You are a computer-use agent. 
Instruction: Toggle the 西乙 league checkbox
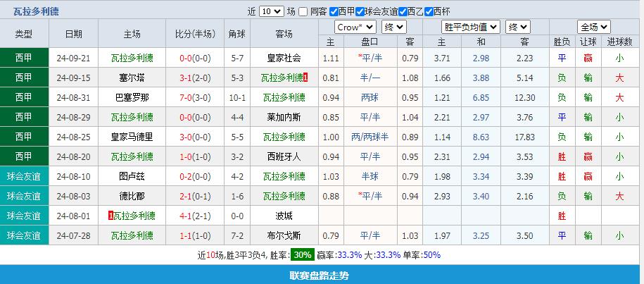[401, 12]
